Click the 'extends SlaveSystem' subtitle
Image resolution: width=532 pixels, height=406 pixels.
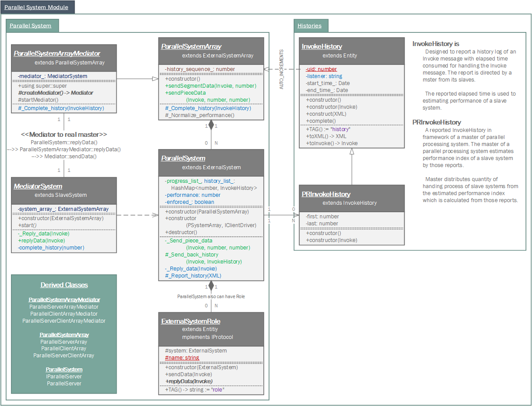[x=61, y=195]
